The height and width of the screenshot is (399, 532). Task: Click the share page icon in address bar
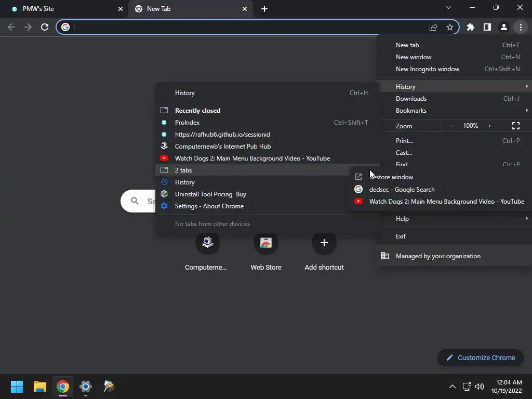[433, 27]
